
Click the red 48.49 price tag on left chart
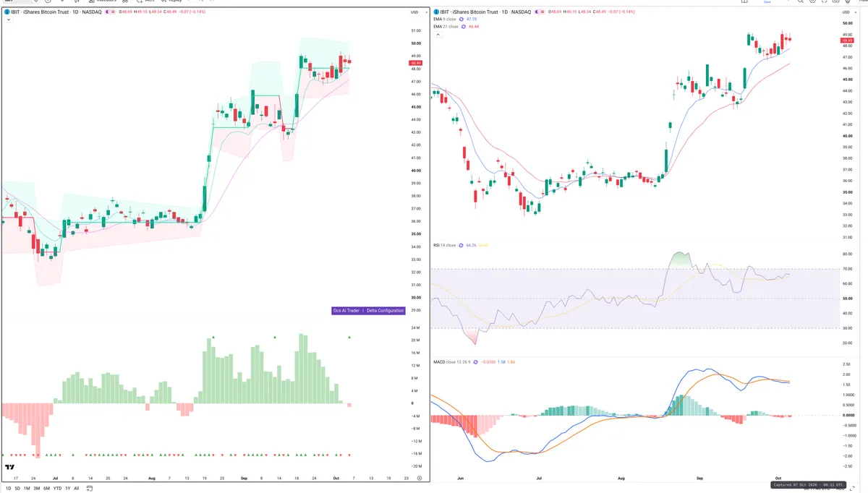(416, 63)
